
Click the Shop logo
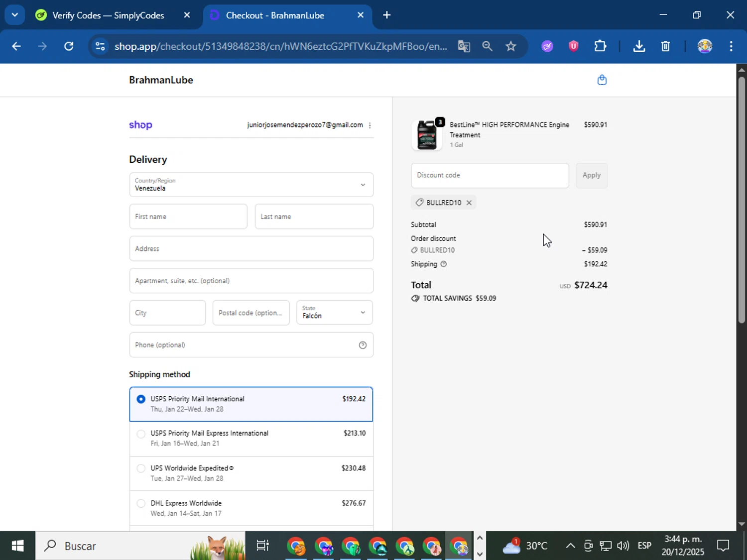click(x=140, y=125)
